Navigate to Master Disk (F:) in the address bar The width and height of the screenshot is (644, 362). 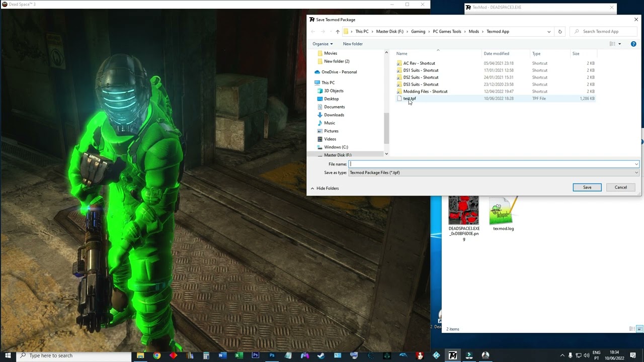[x=390, y=31]
